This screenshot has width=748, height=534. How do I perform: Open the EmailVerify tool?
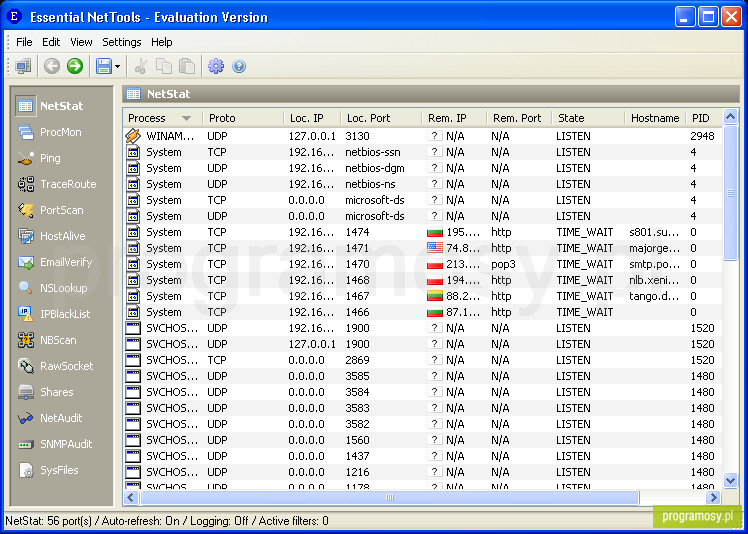coord(55,262)
